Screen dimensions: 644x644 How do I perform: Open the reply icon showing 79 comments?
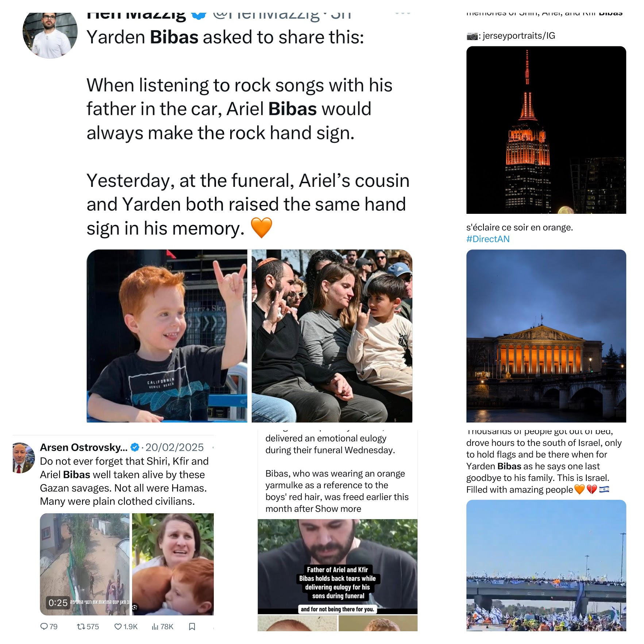point(49,626)
